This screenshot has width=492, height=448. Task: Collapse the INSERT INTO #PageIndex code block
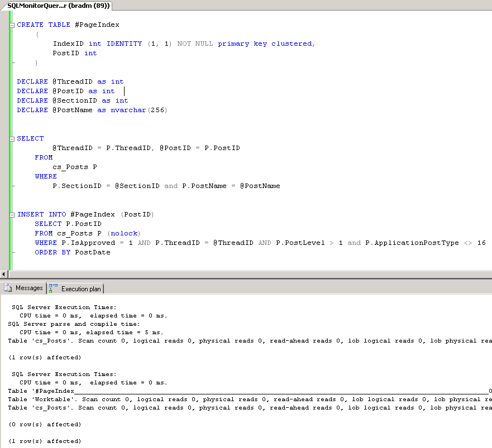click(x=12, y=215)
